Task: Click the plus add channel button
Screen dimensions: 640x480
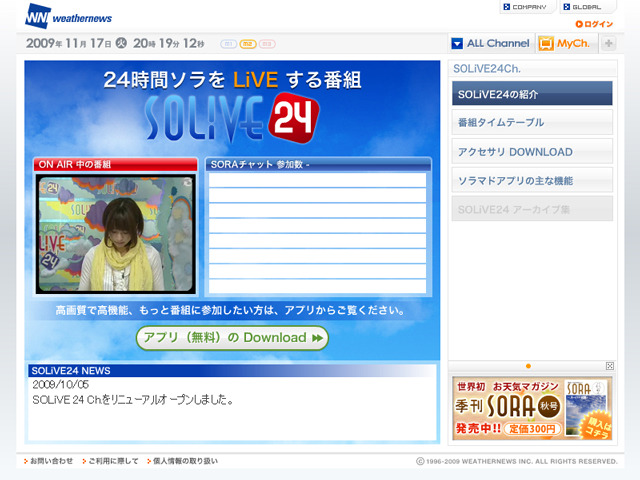Action: (609, 43)
